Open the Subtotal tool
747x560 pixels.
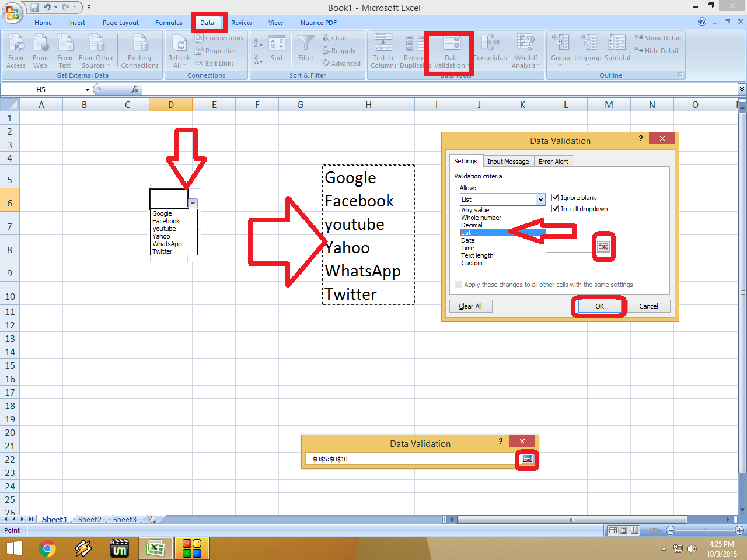coord(617,51)
